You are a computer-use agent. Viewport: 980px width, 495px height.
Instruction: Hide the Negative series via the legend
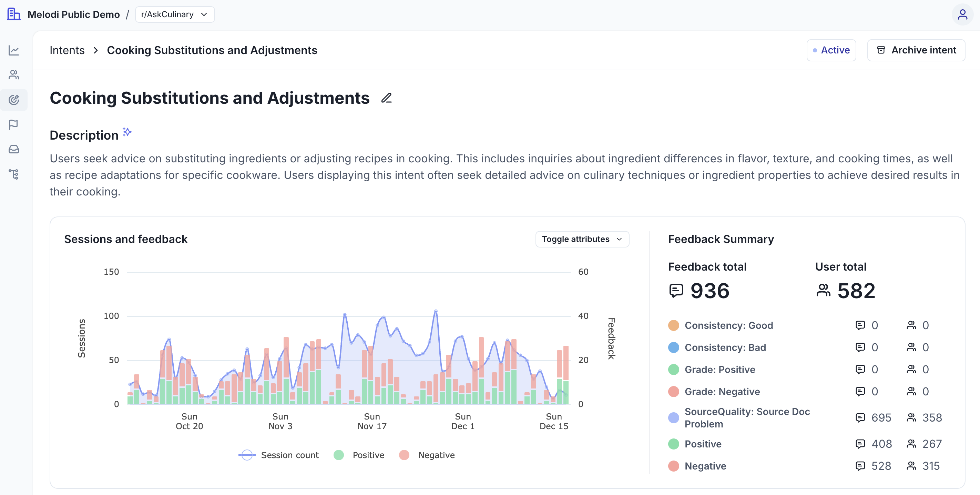pos(427,455)
